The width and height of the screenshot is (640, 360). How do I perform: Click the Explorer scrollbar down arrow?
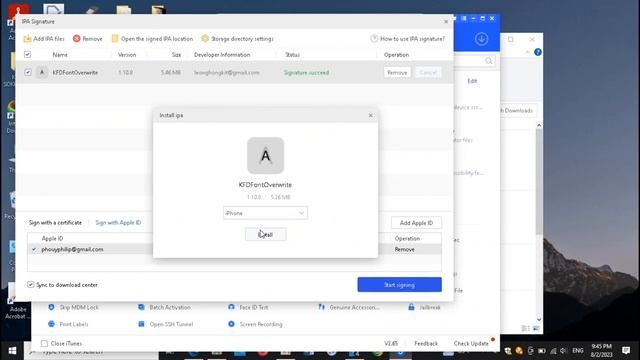point(539,320)
